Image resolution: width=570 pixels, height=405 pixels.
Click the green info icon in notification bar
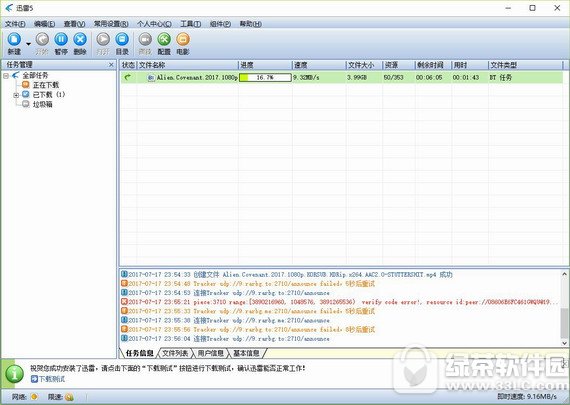(15, 373)
